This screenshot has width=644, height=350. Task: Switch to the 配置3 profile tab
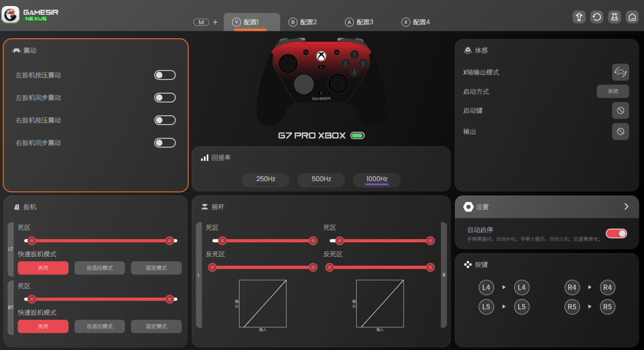(x=359, y=22)
